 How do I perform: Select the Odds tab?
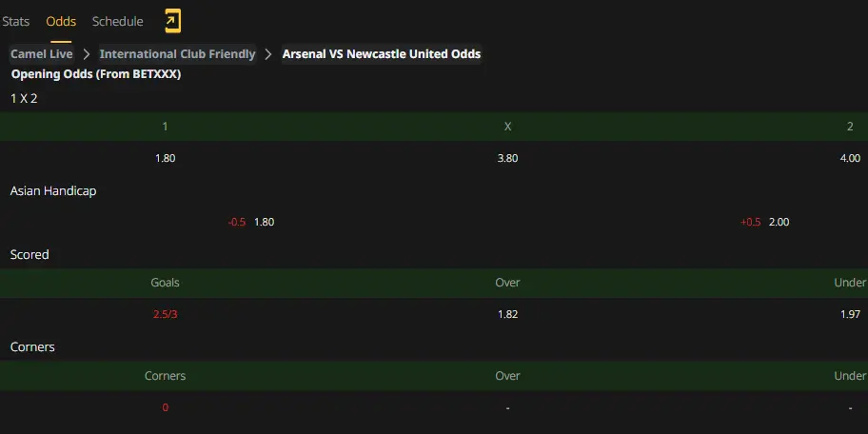pos(61,22)
